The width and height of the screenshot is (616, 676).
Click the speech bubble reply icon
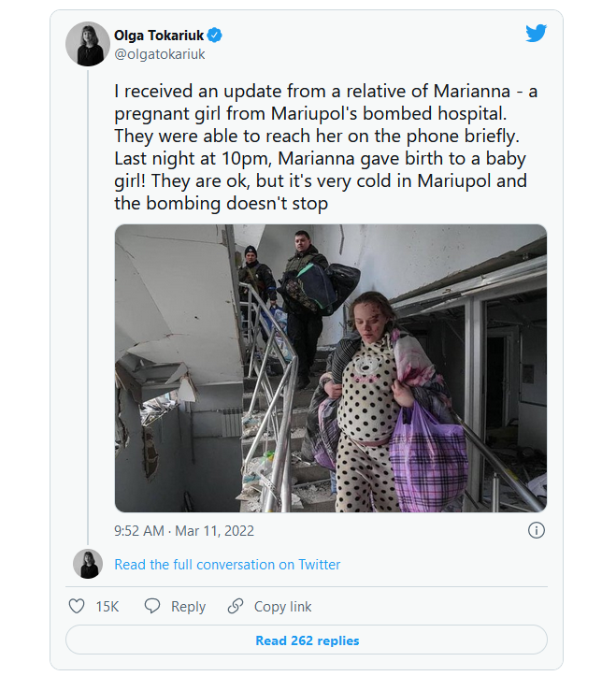151,606
